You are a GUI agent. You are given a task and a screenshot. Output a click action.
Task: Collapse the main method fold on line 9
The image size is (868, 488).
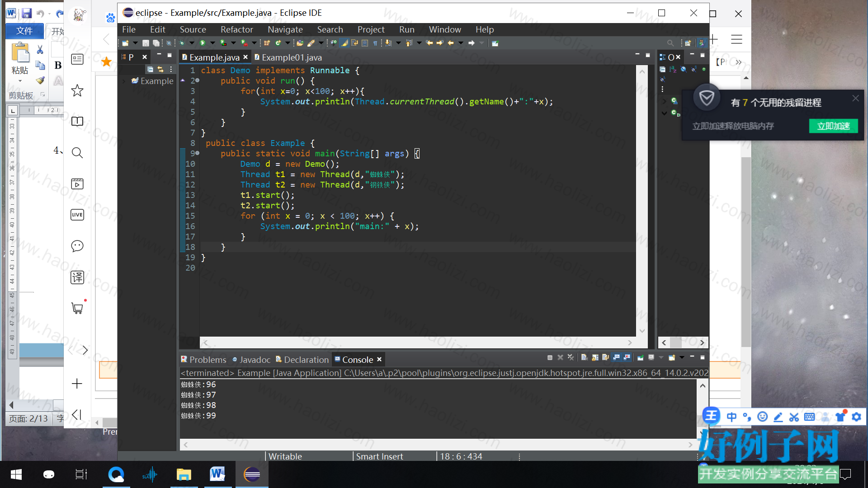tap(198, 153)
